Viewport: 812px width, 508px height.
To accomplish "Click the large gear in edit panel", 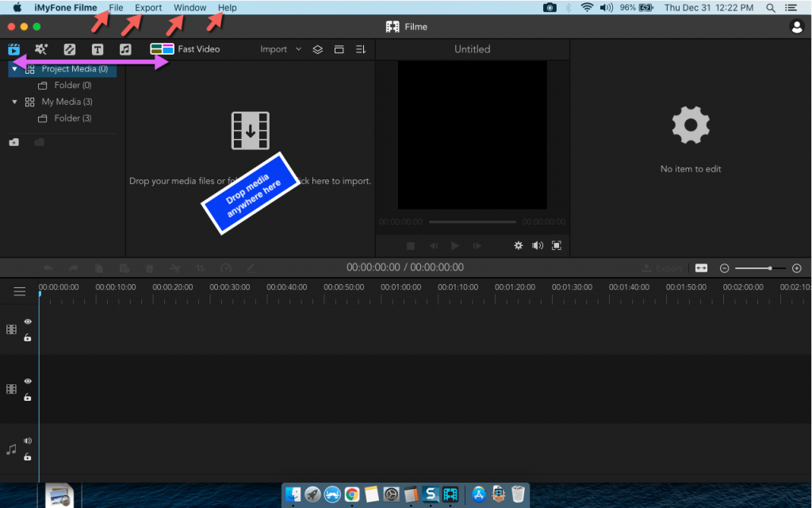I will 691,125.
